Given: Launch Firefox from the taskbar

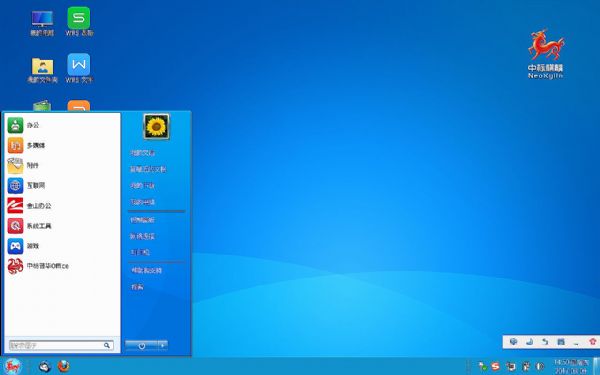Looking at the screenshot, I should click(64, 366).
